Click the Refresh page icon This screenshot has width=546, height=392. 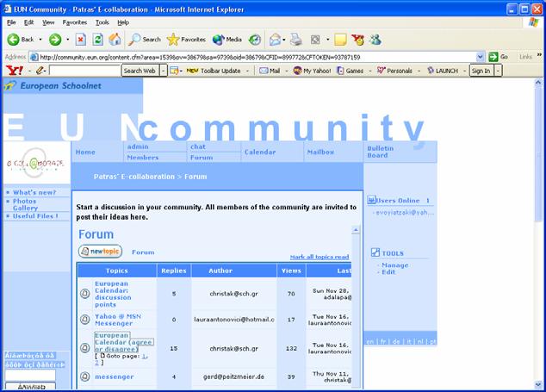click(98, 40)
